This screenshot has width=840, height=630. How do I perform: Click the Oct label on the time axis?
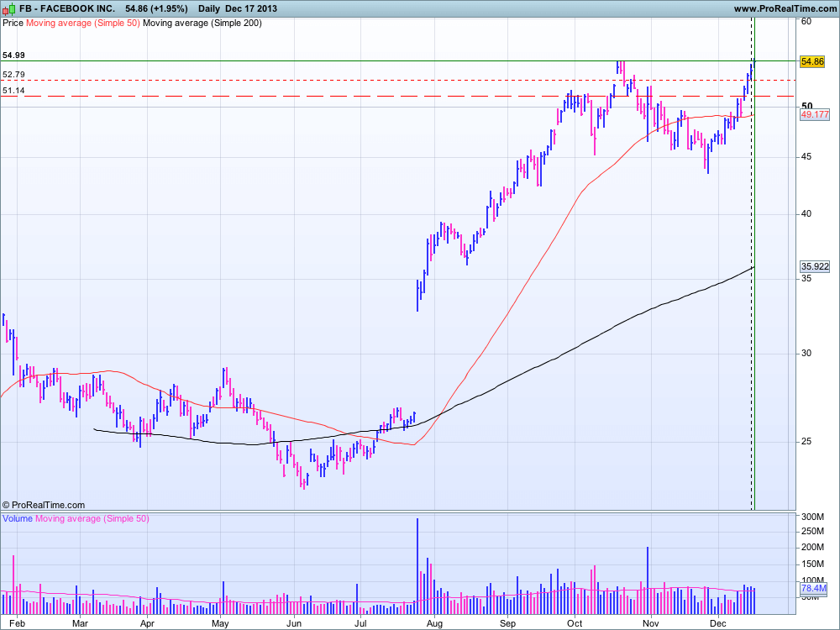[x=575, y=623]
